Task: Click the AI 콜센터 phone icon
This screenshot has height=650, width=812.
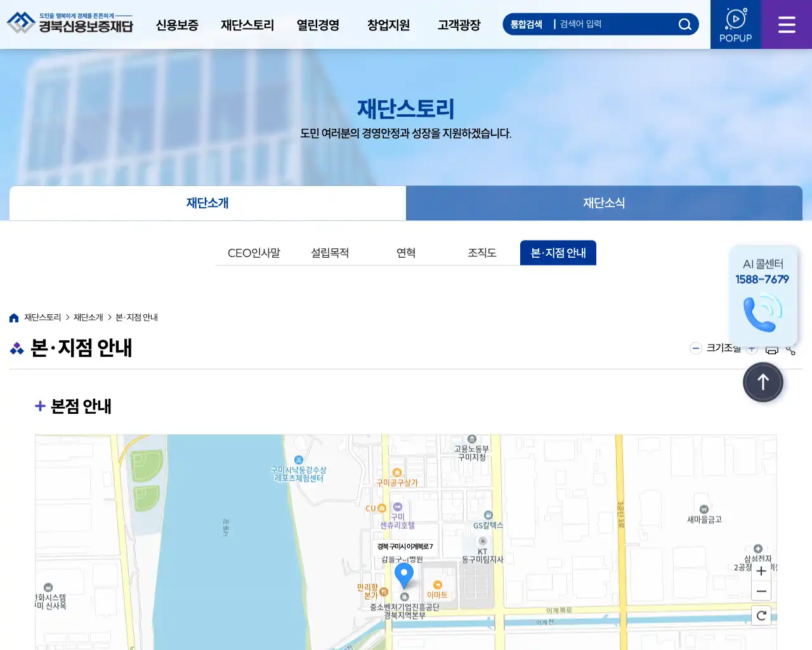Action: click(763, 312)
